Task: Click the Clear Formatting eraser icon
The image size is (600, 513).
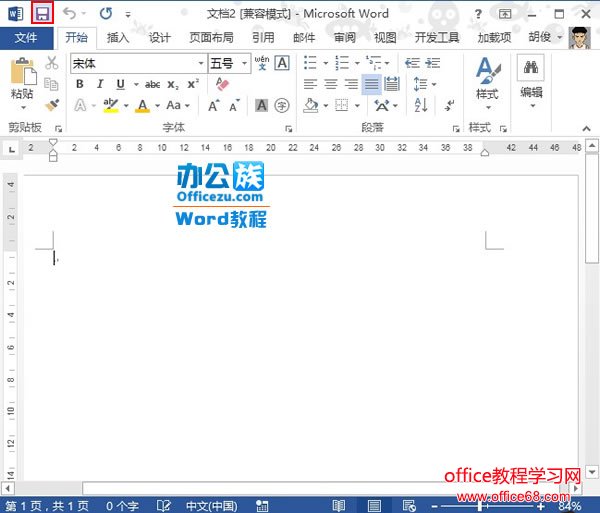Action: tap(222, 84)
